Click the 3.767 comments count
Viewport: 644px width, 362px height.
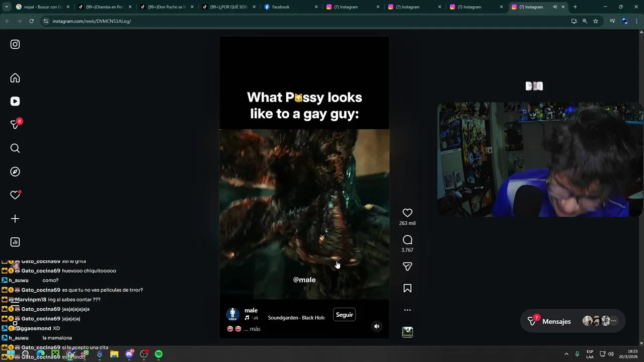pyautogui.click(x=408, y=250)
